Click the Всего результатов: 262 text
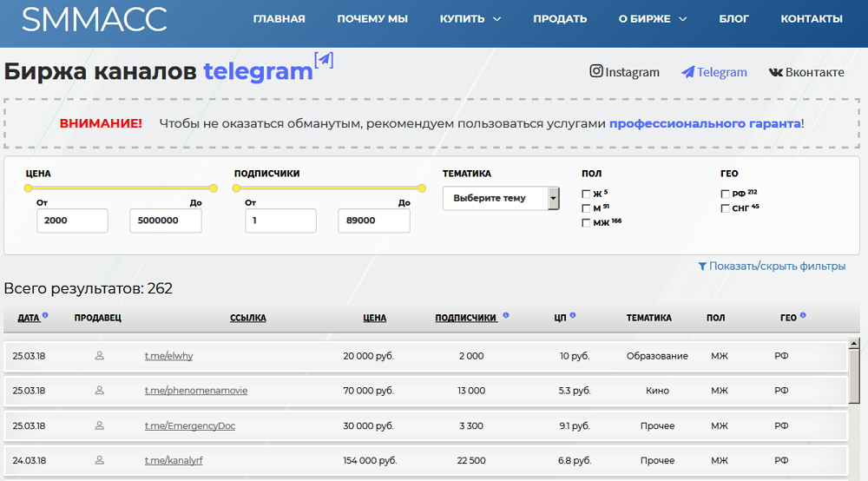Viewport: 868px width, 481px height. point(88,288)
